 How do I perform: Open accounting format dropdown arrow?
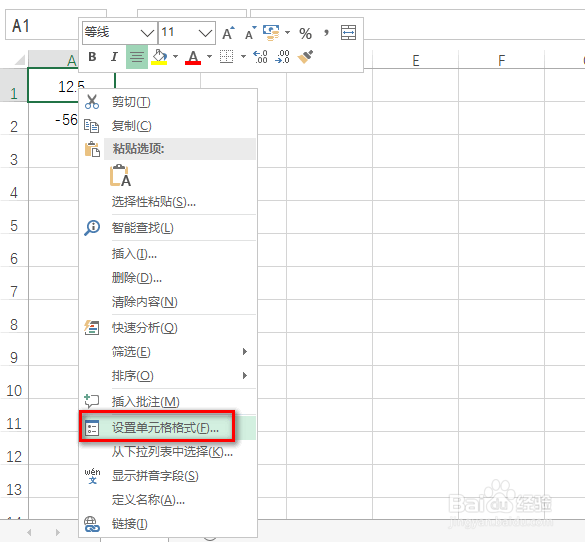(287, 33)
